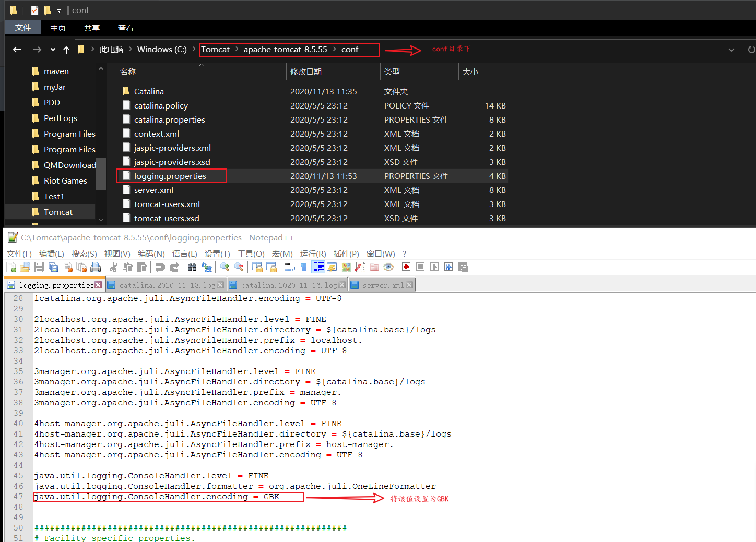Undo the last edit
This screenshot has width=756, height=542.
(160, 267)
